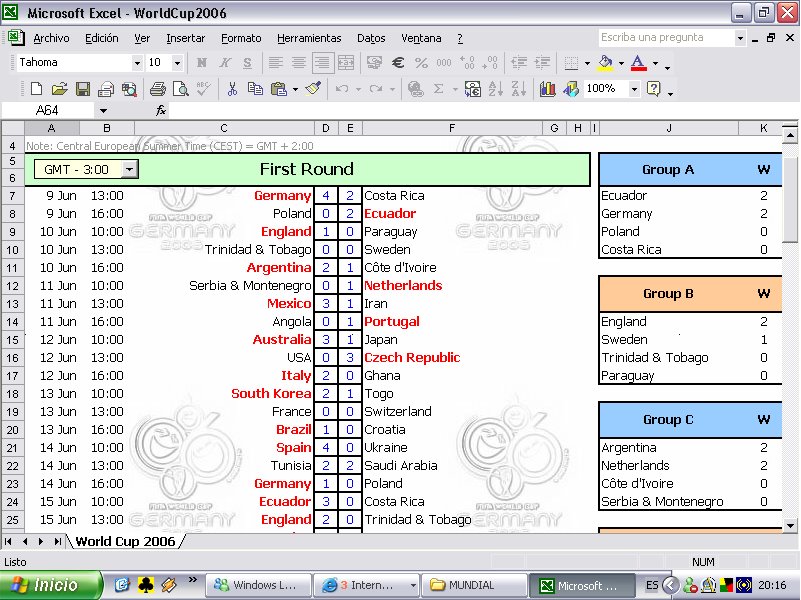Save the workbook with the floppy disk icon
The image size is (801, 600).
pos(83,89)
